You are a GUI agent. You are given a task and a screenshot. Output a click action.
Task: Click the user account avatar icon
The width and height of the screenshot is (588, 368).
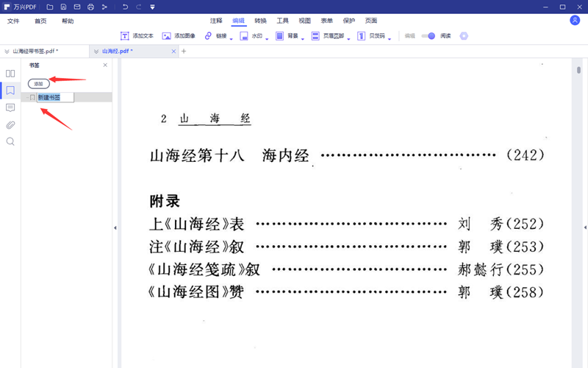coord(575,21)
